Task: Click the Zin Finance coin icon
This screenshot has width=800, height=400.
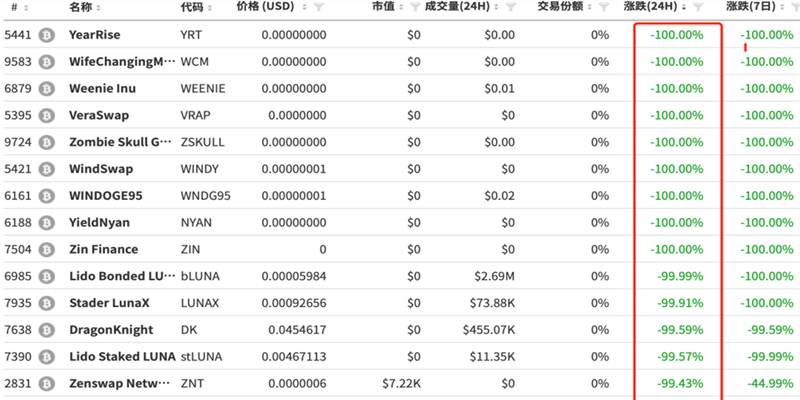Action: coord(47,249)
